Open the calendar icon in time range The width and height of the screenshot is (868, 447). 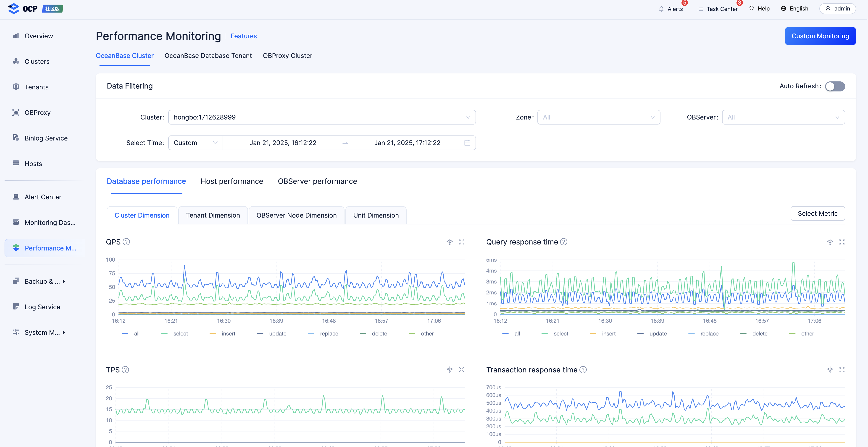(x=467, y=143)
